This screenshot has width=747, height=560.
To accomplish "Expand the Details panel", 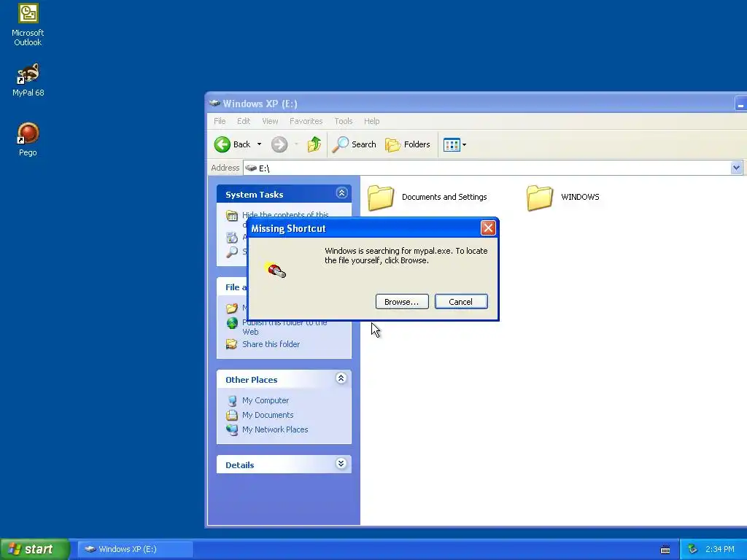I will [341, 463].
